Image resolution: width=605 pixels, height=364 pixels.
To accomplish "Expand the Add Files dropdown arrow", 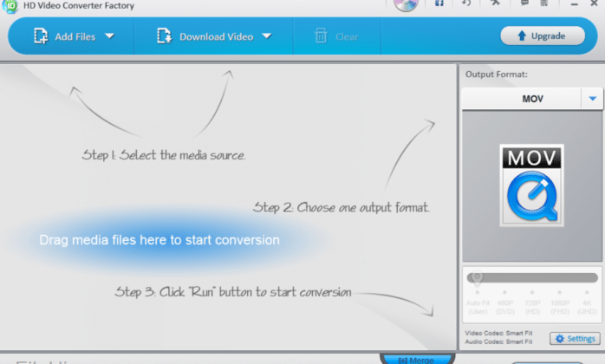I will [x=110, y=36].
